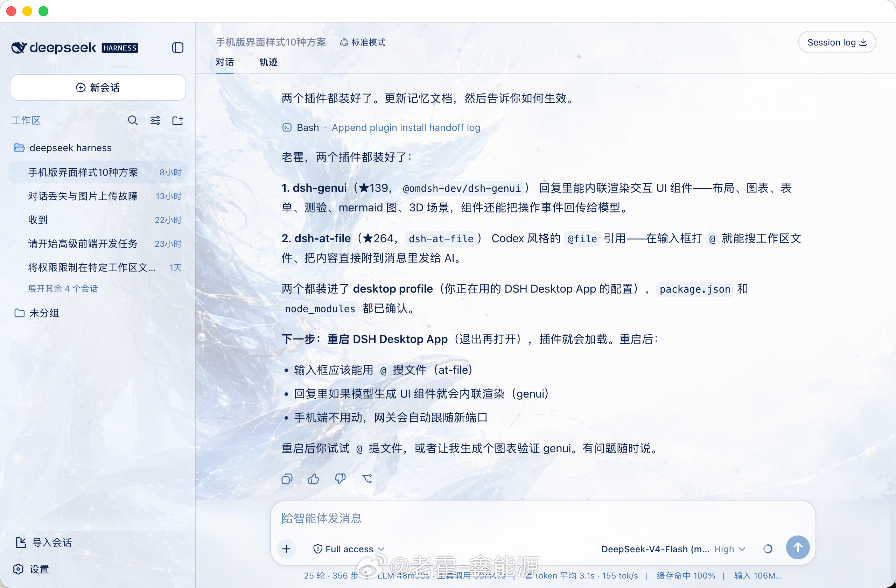Click the 155 tok/s status entry
Screen dimensions: 896x588
[x=620, y=576]
